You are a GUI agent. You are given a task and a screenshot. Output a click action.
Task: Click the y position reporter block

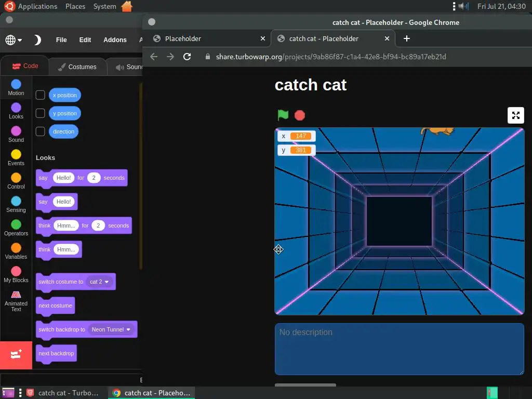(65, 113)
